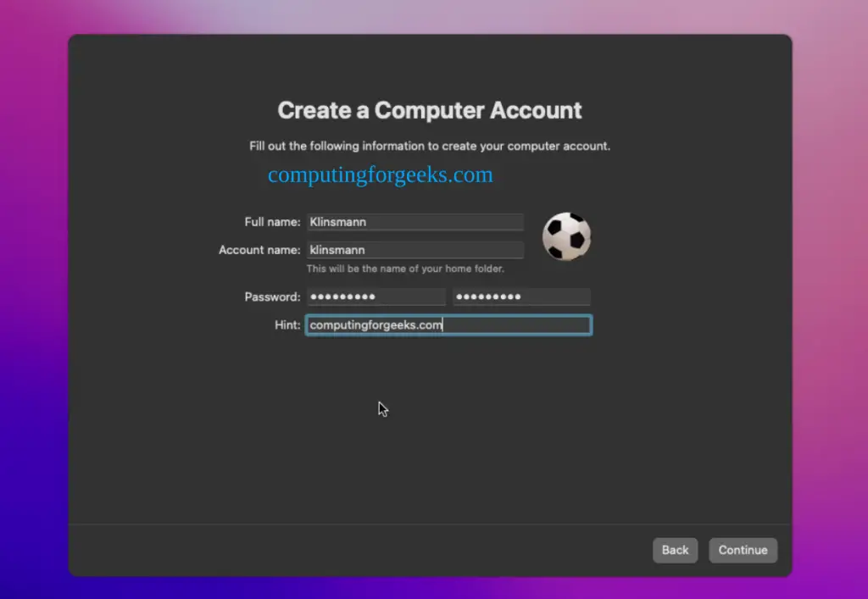Click the first Password field
Screen dimensions: 868x599
tap(376, 297)
